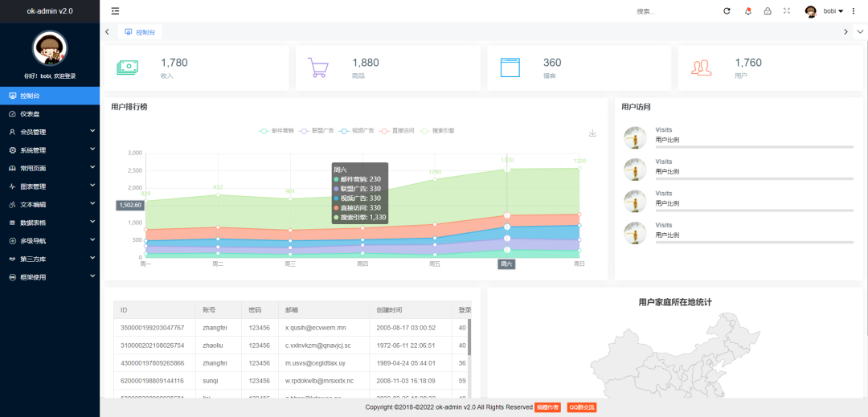Open the tab actions dropdown chevron
This screenshot has width=868, height=417.
coord(860,31)
